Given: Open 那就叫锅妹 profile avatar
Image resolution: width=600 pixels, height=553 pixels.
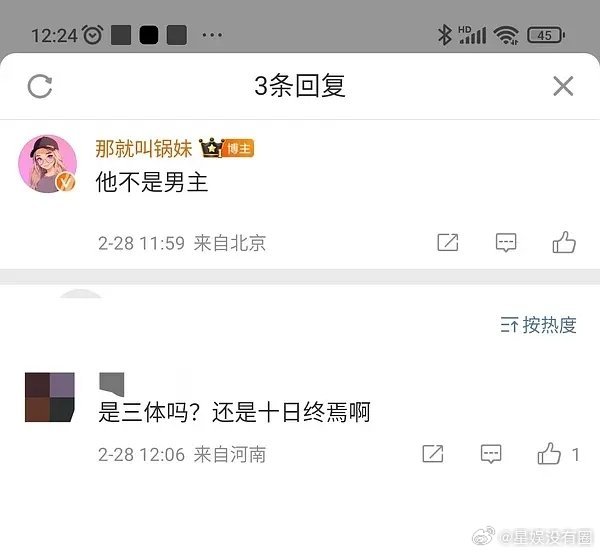Looking at the screenshot, I should tap(47, 164).
